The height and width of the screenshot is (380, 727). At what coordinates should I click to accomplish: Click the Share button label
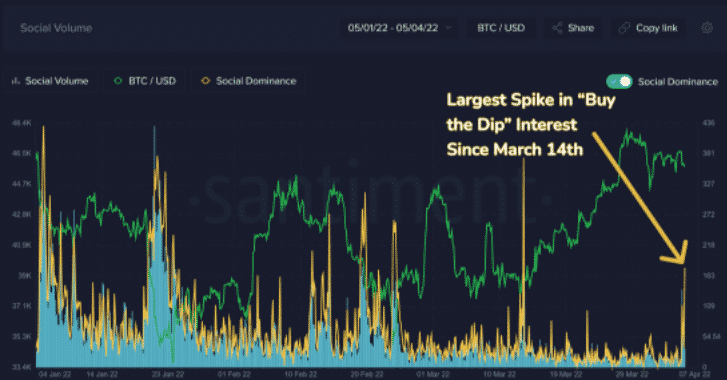pos(581,28)
